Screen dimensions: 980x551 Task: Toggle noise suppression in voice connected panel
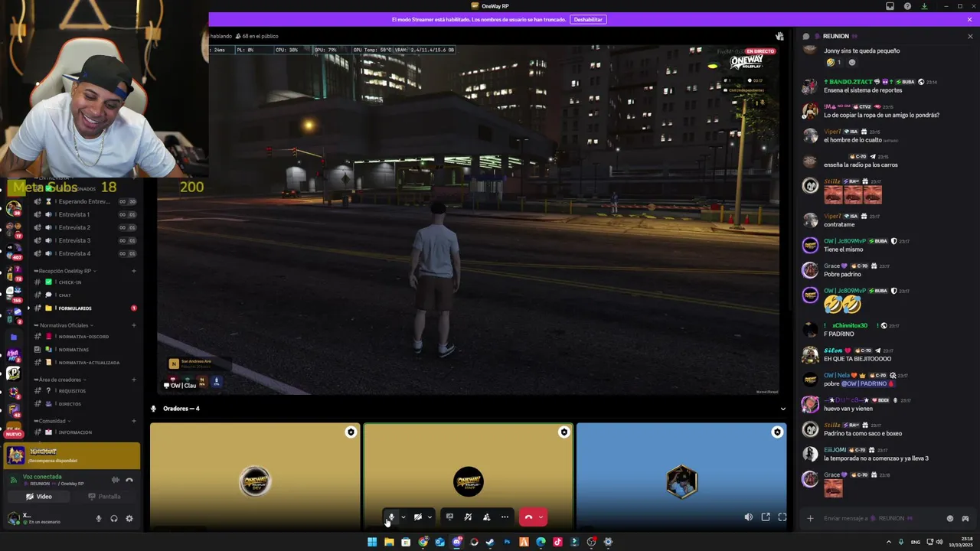[116, 480]
